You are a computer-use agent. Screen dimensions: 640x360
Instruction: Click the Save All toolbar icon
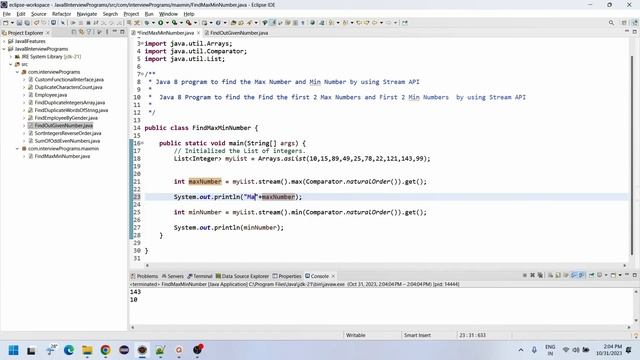point(27,23)
